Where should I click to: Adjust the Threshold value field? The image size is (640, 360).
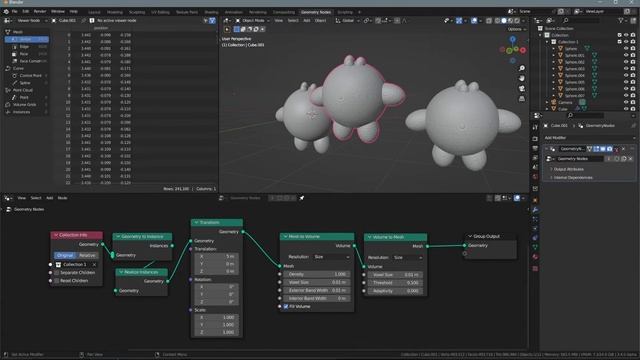(x=395, y=282)
